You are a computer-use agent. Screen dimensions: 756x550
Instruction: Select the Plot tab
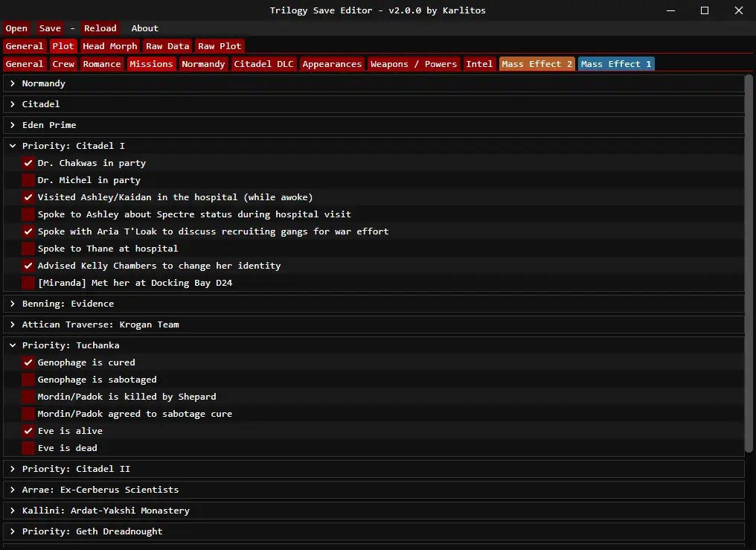[x=63, y=46]
